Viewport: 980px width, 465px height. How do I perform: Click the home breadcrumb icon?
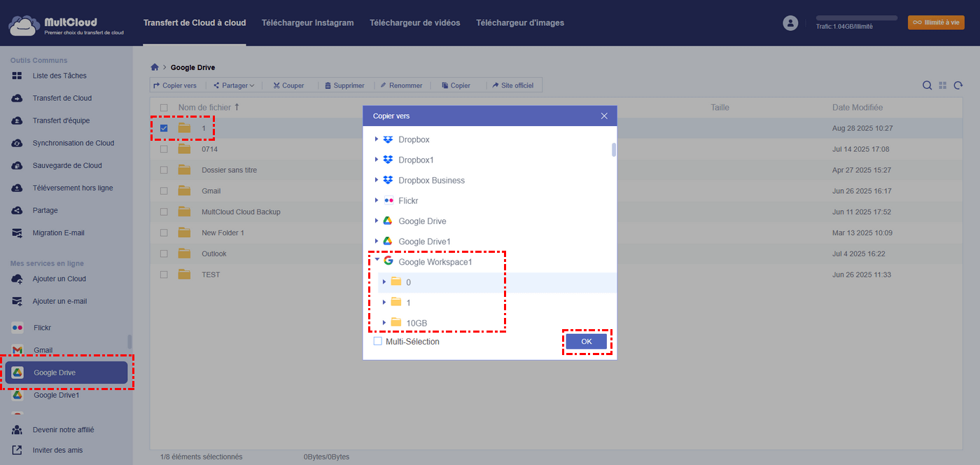click(155, 67)
